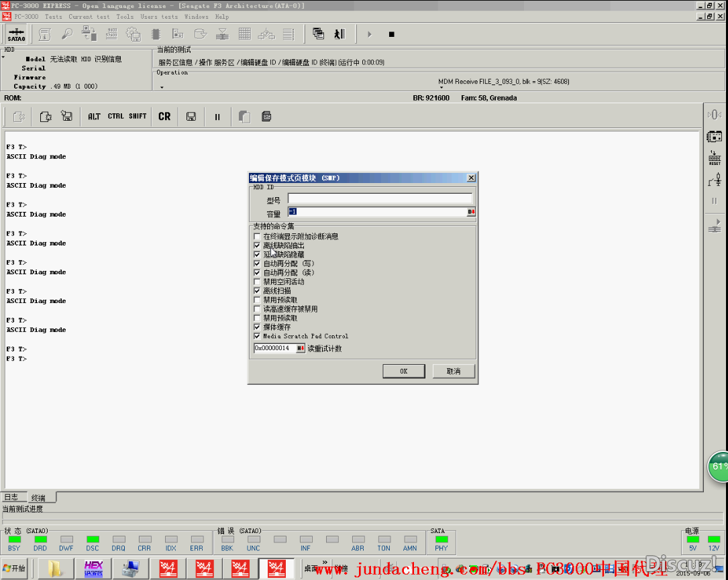Click OK in the SMP dialog
The height and width of the screenshot is (580, 728).
coord(403,371)
